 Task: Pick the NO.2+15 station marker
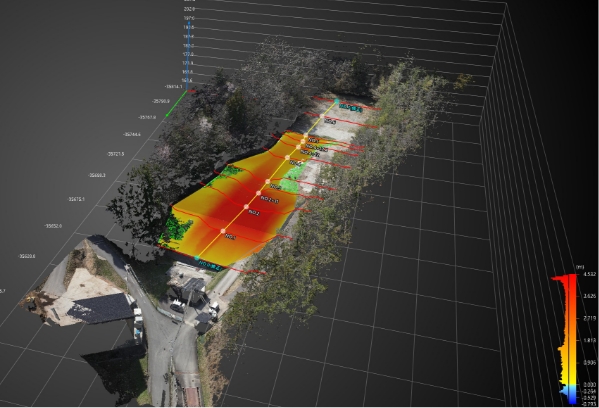point(258,193)
